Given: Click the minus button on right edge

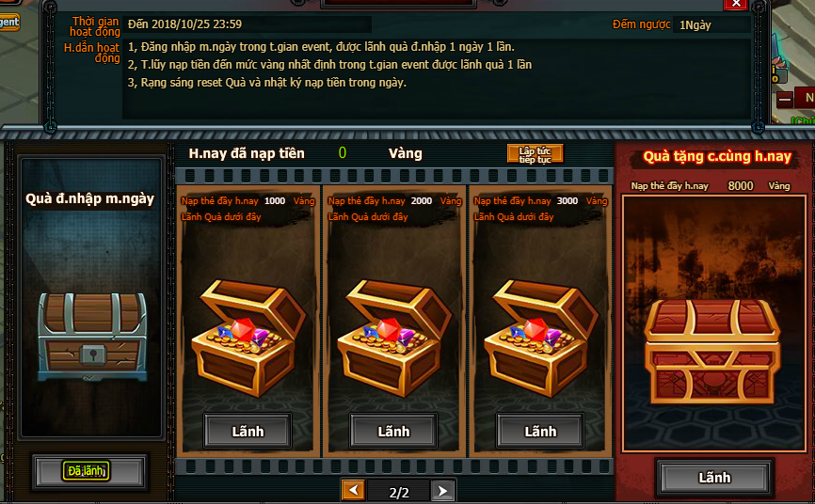Looking at the screenshot, I should coord(786,98).
